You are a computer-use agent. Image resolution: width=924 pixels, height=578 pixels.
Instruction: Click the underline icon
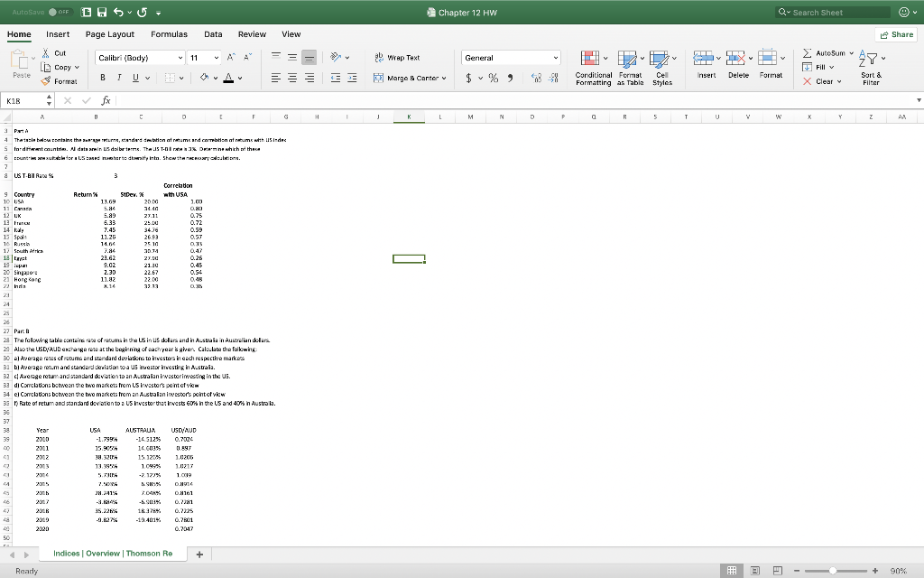134,77
